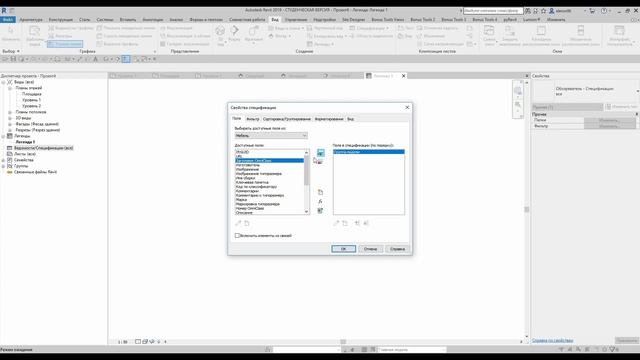
Task: Select Марка in available fields list
Action: click(241, 200)
